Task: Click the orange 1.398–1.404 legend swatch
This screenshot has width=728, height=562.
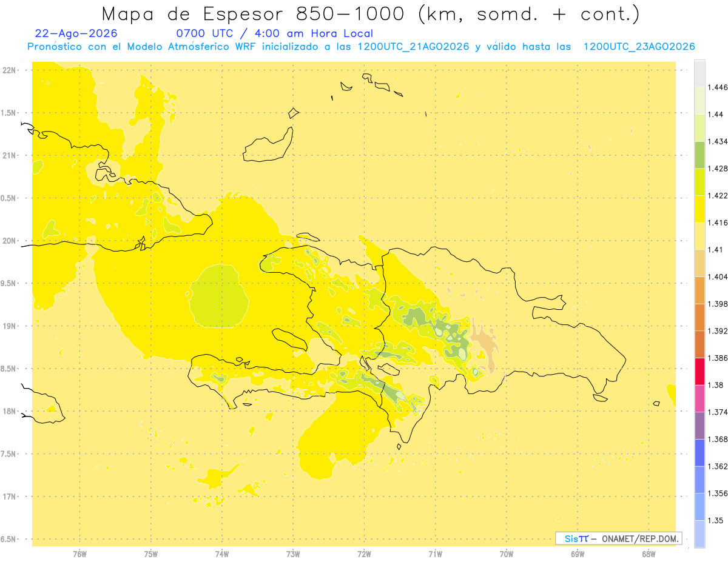Action: (x=699, y=290)
